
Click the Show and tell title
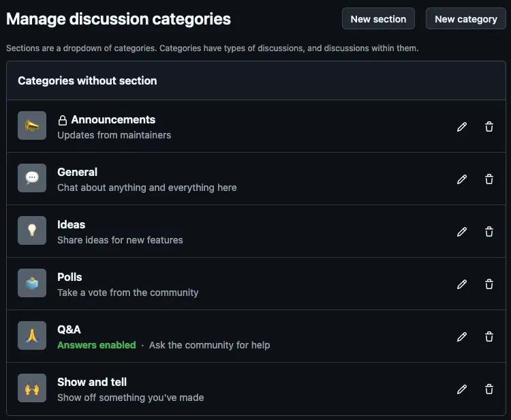point(92,382)
